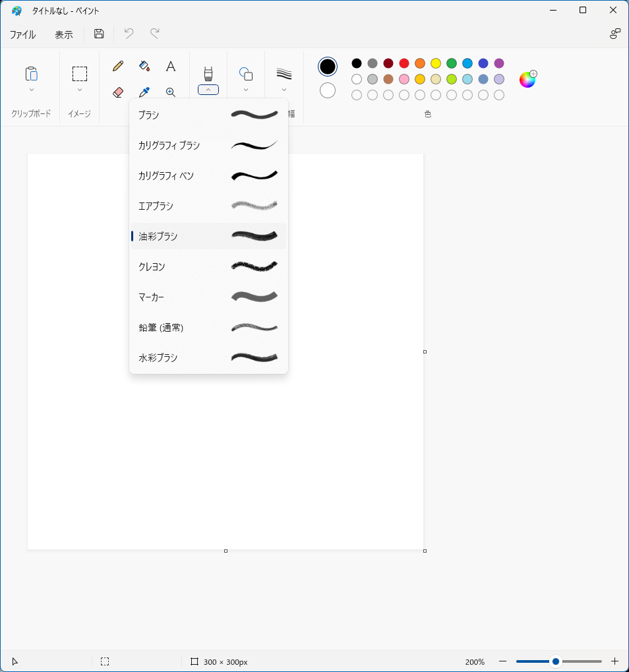Click the Shapes tool icon
Image resolution: width=629 pixels, height=672 pixels.
[245, 74]
